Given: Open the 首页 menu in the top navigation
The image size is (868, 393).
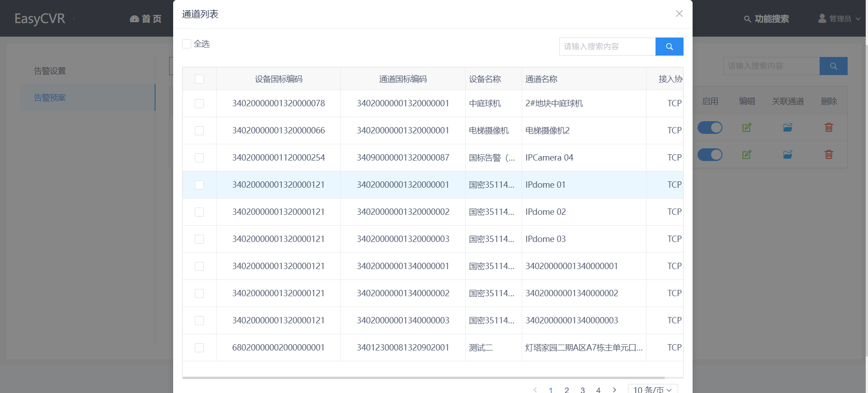Looking at the screenshot, I should tap(146, 19).
